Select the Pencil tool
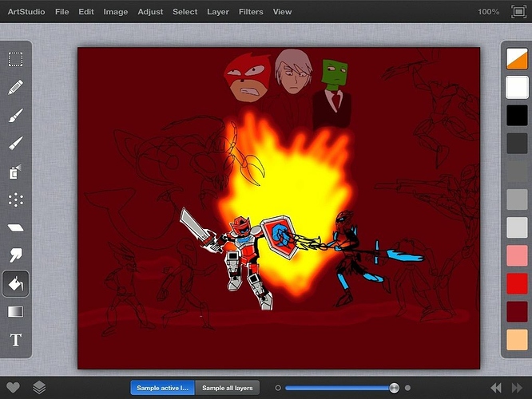 (16, 87)
